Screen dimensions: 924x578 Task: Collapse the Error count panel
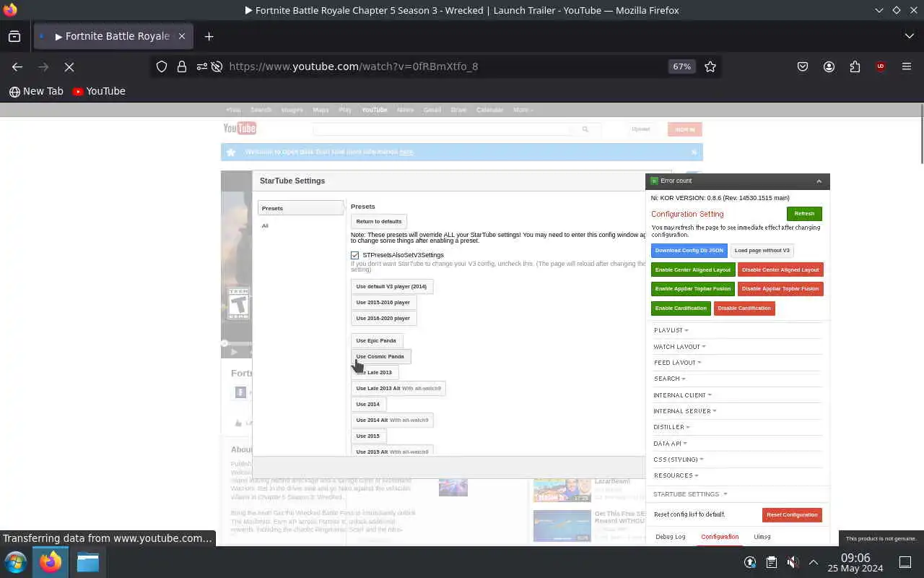819,181
